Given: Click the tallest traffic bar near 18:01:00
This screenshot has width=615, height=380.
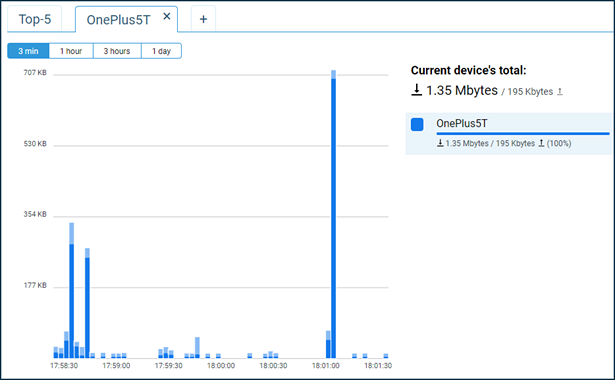Looking at the screenshot, I should [333, 214].
